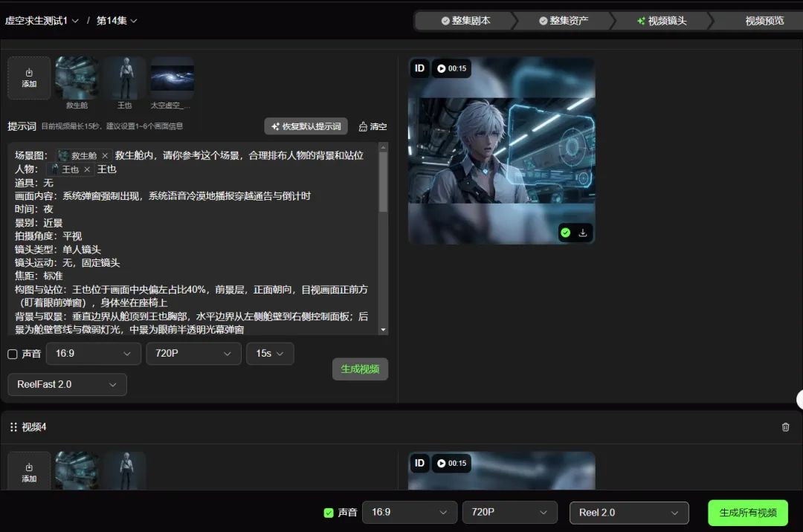This screenshot has width=803, height=532.
Task: Open the ReelFast 2.0 model dropdown
Action: tap(67, 385)
